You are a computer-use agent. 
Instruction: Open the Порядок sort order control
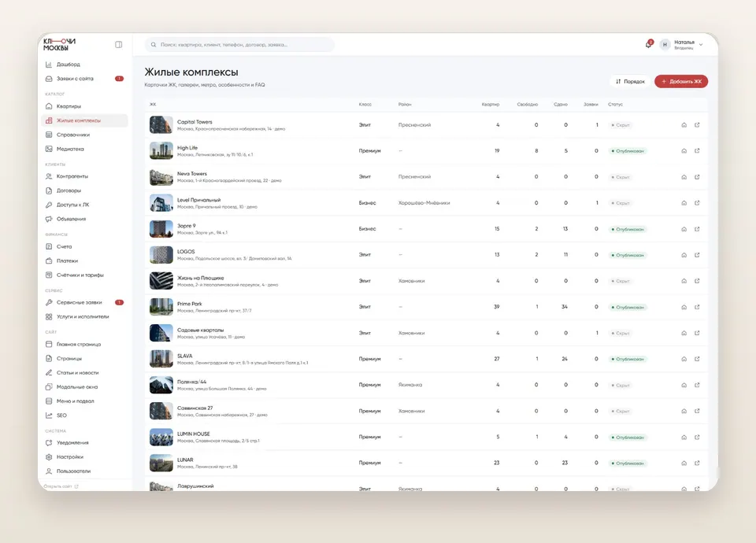click(630, 81)
